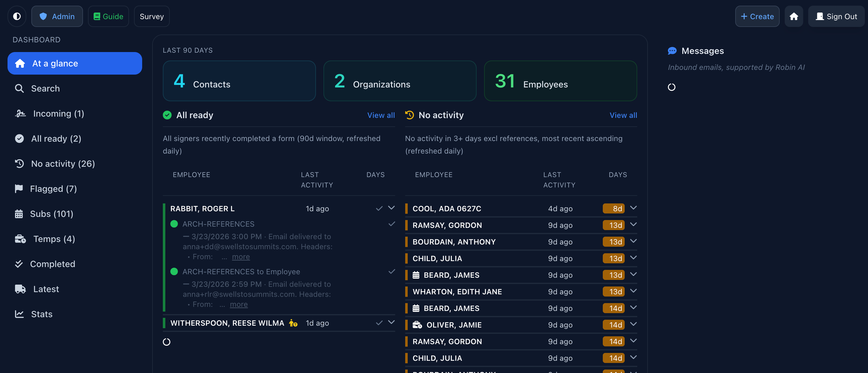Expand the WHARTON, EDITH JANE row
This screenshot has height=373, width=868.
[x=633, y=291]
